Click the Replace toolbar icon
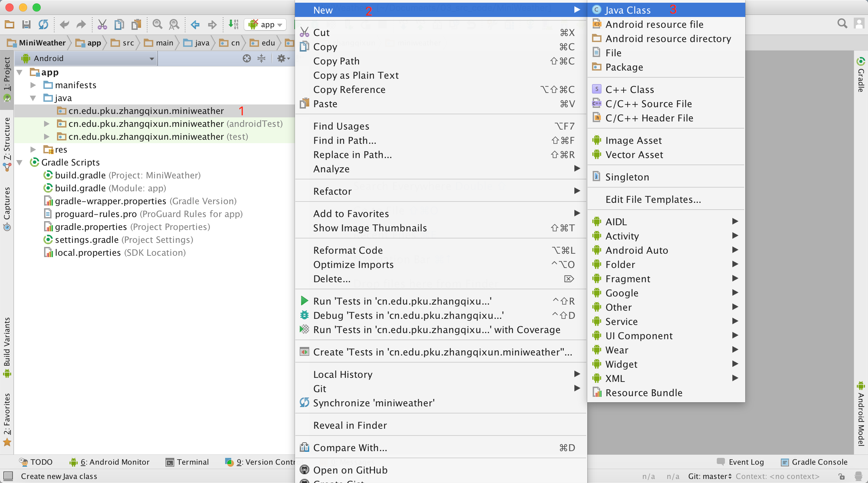This screenshot has width=868, height=483. coord(174,24)
